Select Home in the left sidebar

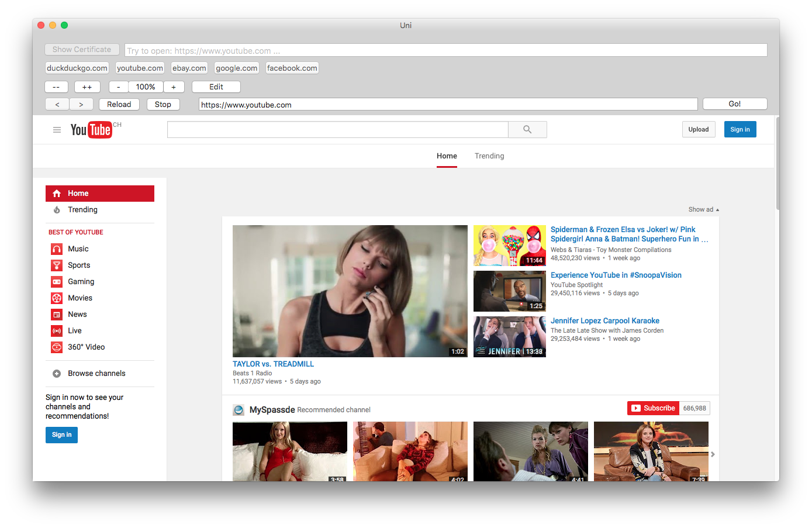pos(100,194)
